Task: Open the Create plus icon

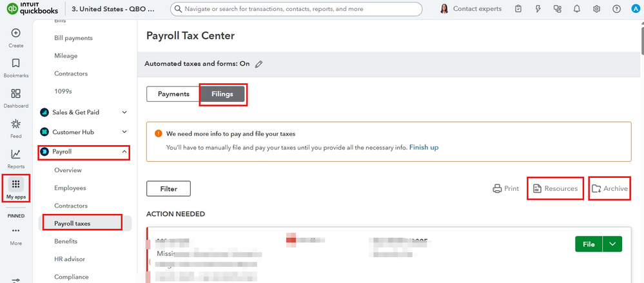Action: click(x=15, y=33)
